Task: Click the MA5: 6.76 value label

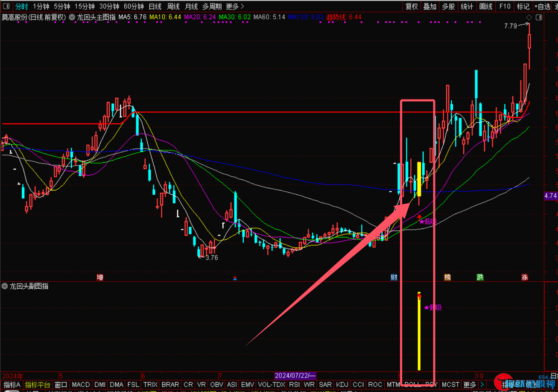Action: (132, 17)
